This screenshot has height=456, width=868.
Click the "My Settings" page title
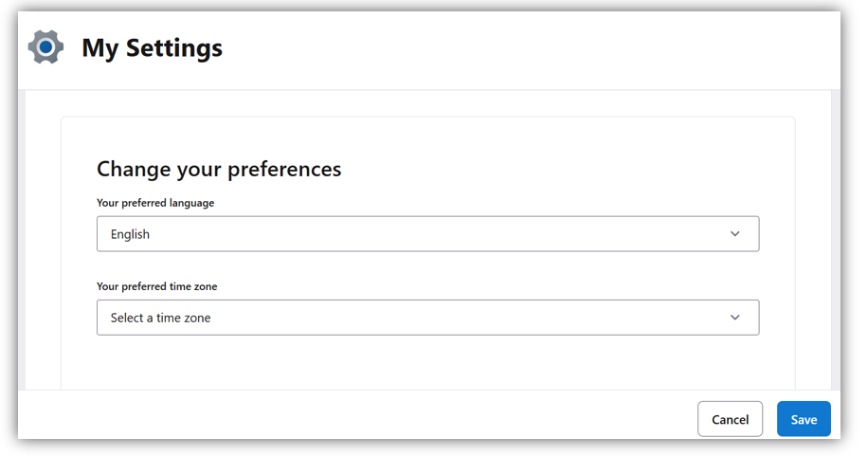pos(152,47)
